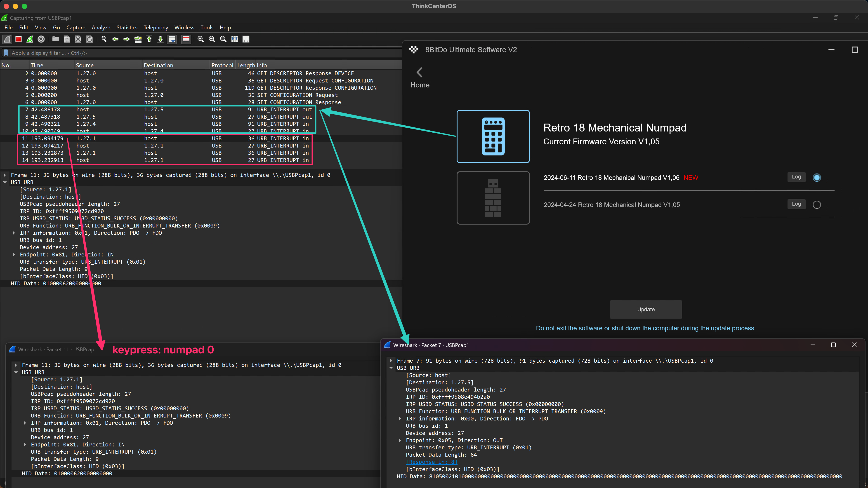This screenshot has width=868, height=488.
Task: Select the Retro 18 Numpad device tile
Action: [493, 136]
